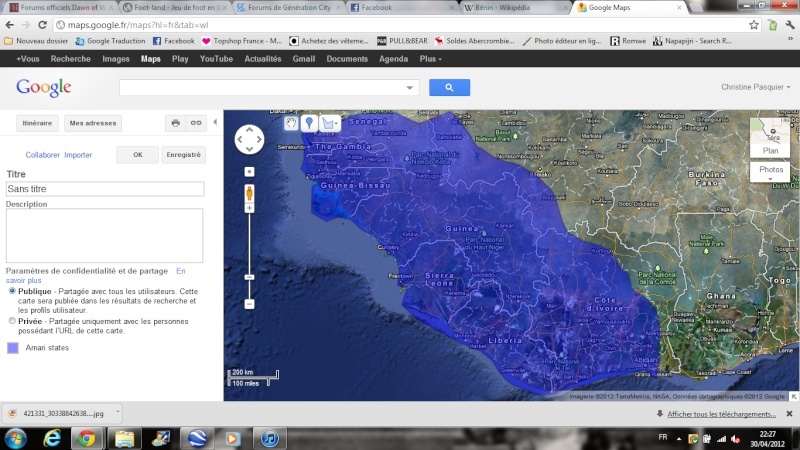800x450 pixels.
Task: Switch to the Bénin Wikipédia tab
Action: (513, 7)
